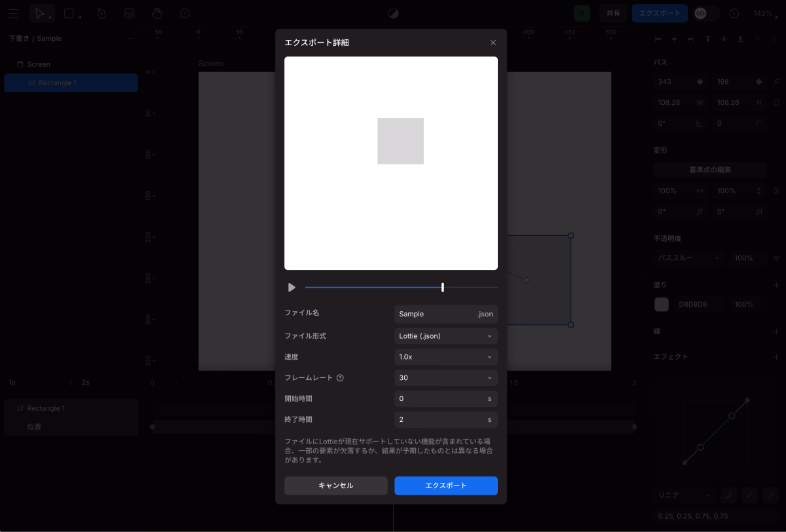Toggle the code view switch

705,13
